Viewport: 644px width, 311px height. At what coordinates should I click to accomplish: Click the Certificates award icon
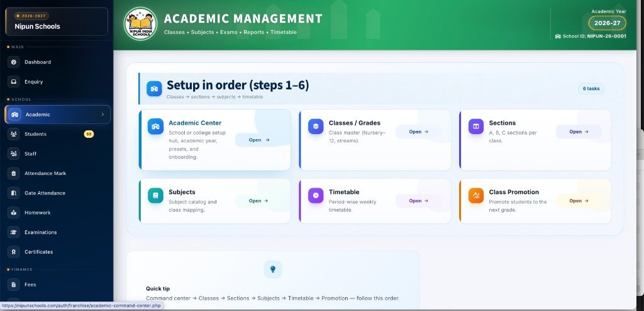(14, 252)
